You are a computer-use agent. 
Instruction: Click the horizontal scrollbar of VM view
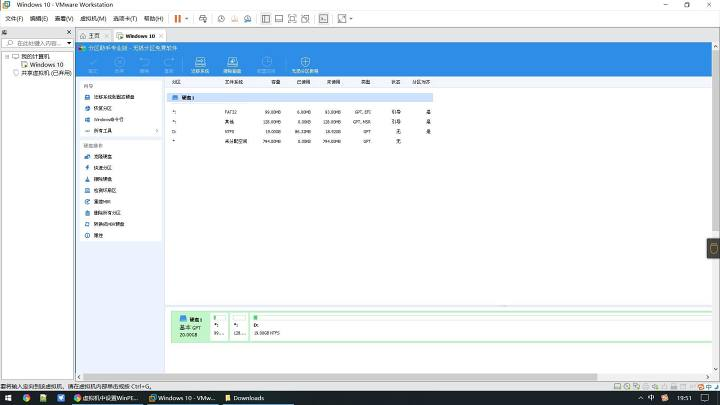[340, 377]
